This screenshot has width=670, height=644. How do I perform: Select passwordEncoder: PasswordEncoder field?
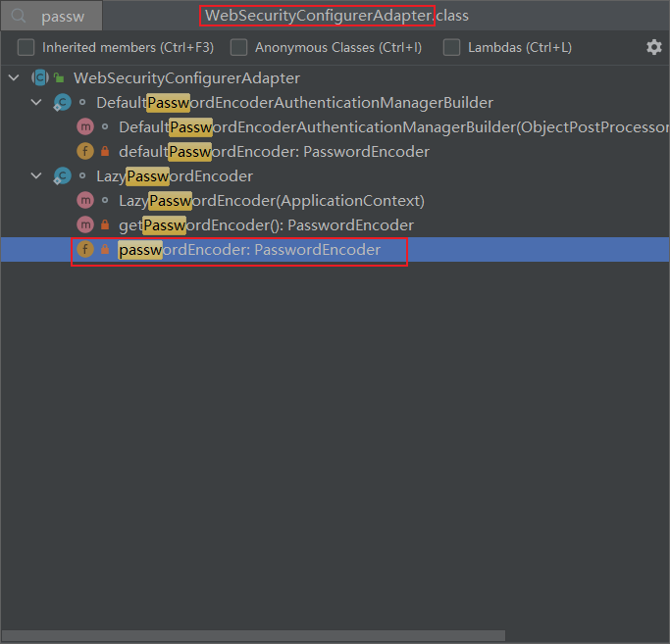[x=335, y=249]
